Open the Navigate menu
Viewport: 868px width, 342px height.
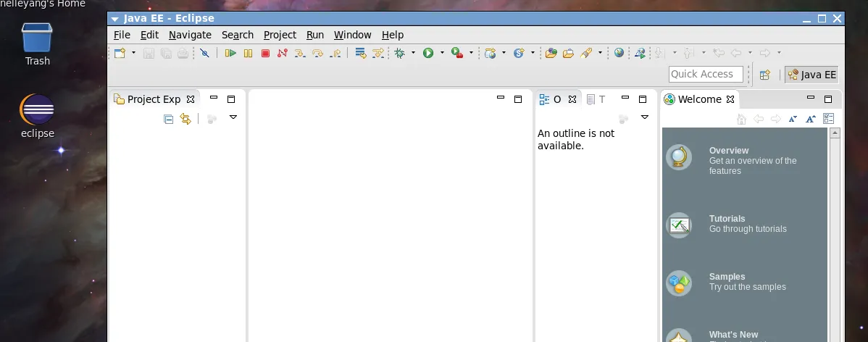tap(190, 35)
